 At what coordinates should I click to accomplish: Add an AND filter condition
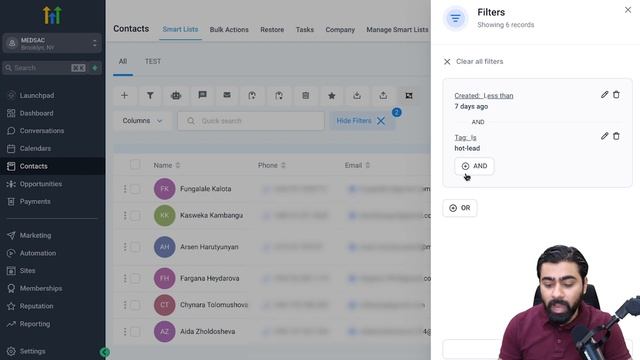point(474,166)
